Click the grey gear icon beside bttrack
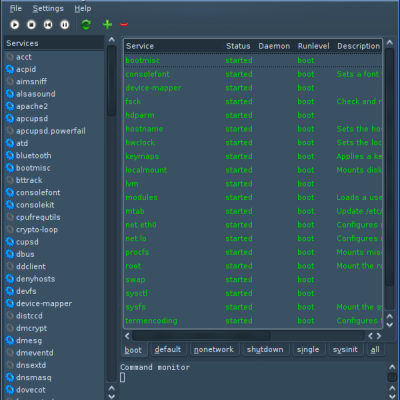Viewport: 400px width, 400px height. coord(10,180)
